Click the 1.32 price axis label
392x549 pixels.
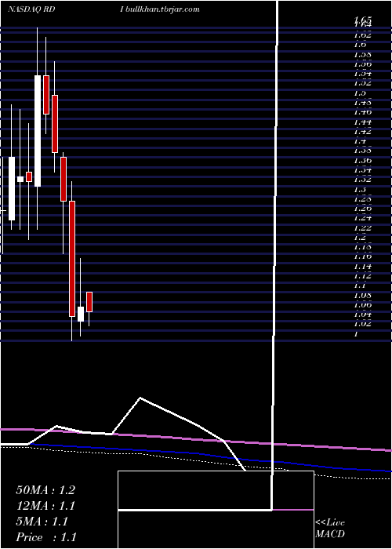(x=362, y=180)
